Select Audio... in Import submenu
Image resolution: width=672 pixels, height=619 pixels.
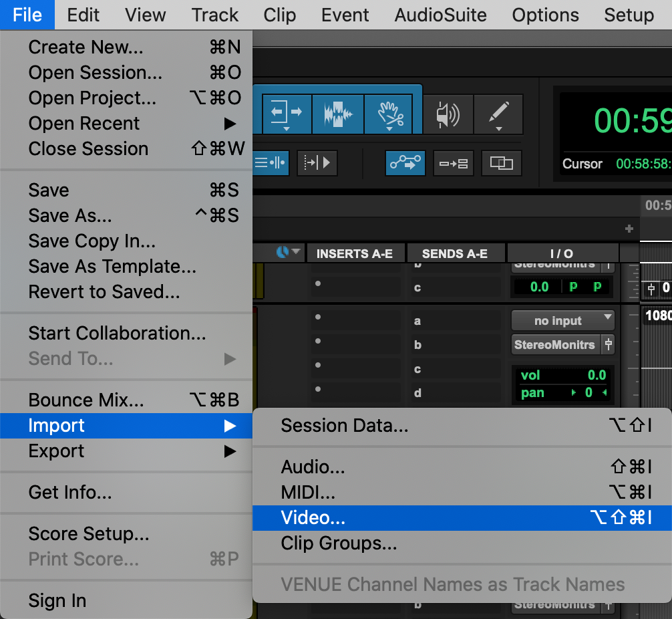pos(462,467)
